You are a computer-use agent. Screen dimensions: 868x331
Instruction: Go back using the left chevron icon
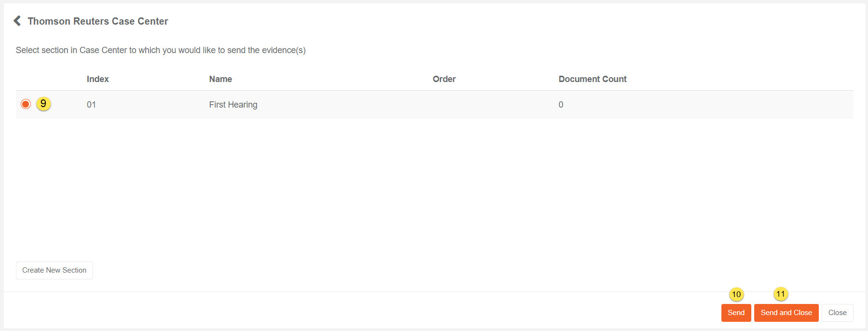pos(17,21)
